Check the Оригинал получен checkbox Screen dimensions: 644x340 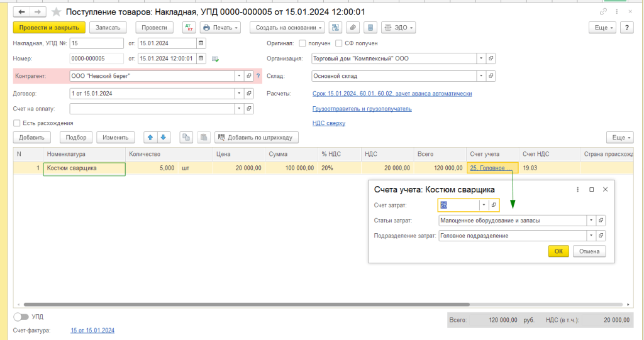pyautogui.click(x=303, y=43)
